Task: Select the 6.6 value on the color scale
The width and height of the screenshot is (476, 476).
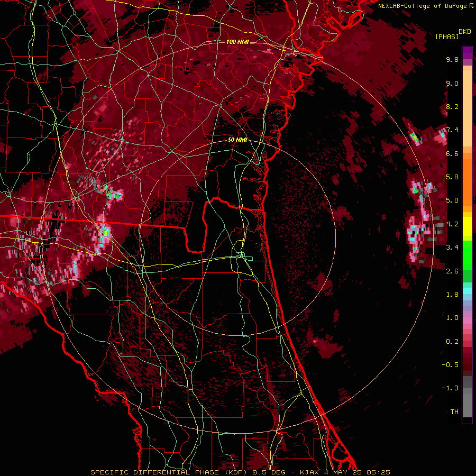Action: pos(452,153)
